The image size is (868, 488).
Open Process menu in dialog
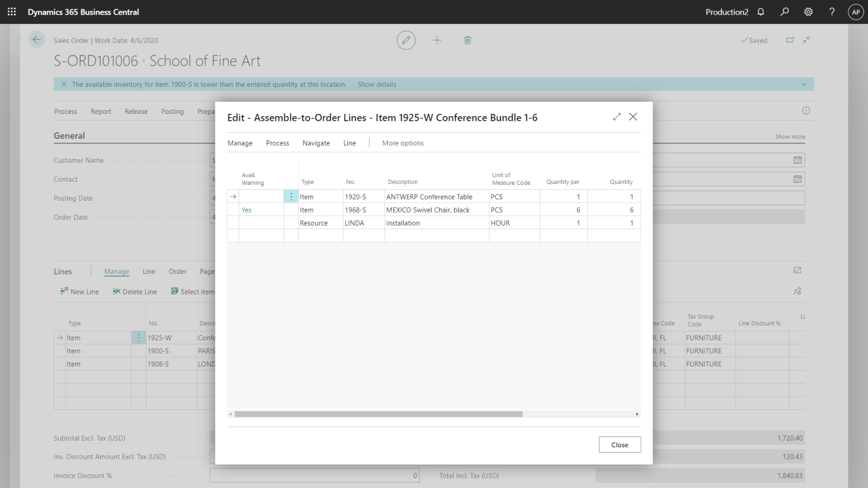(x=277, y=143)
